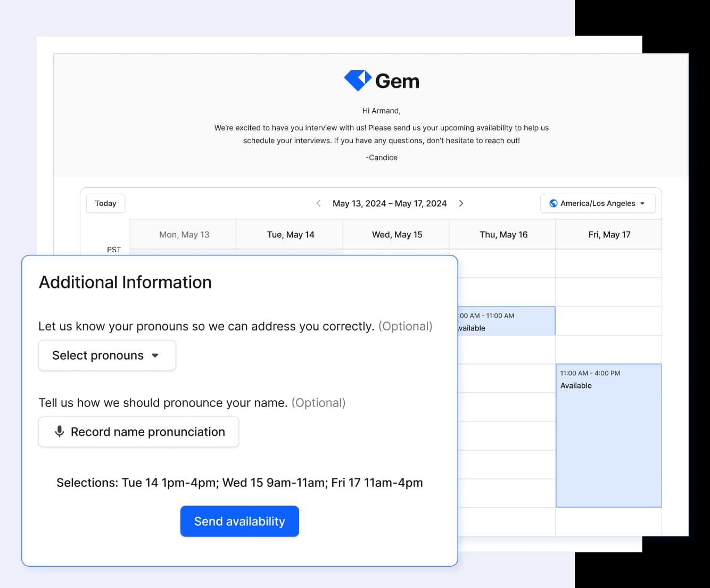
Task: Click the caret on the Select pronouns button
Action: coord(155,355)
